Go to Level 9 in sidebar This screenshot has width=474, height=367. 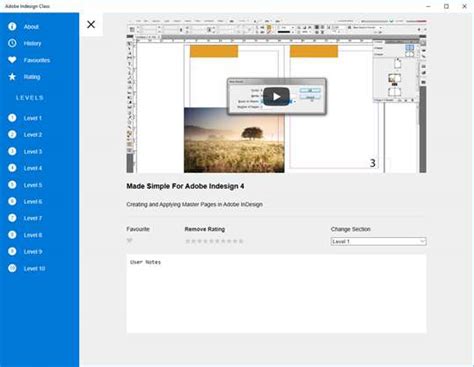pos(33,252)
